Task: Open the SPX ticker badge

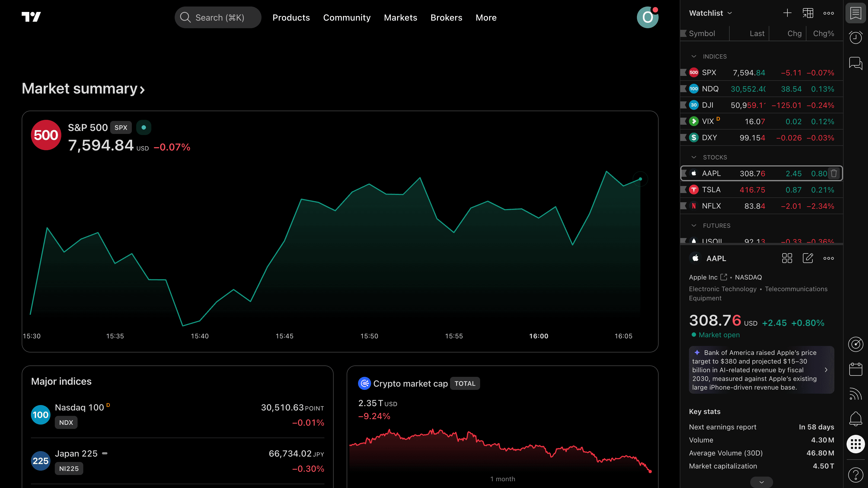Action: pyautogui.click(x=121, y=128)
